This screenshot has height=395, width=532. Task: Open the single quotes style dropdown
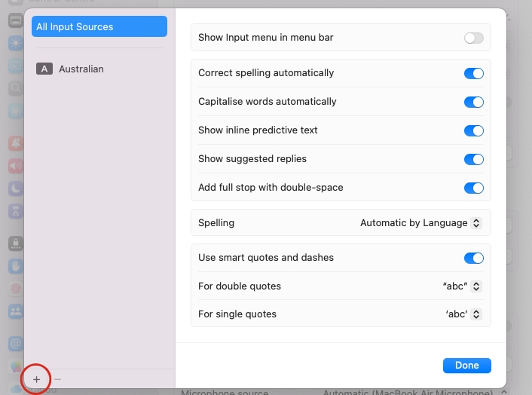(x=461, y=314)
